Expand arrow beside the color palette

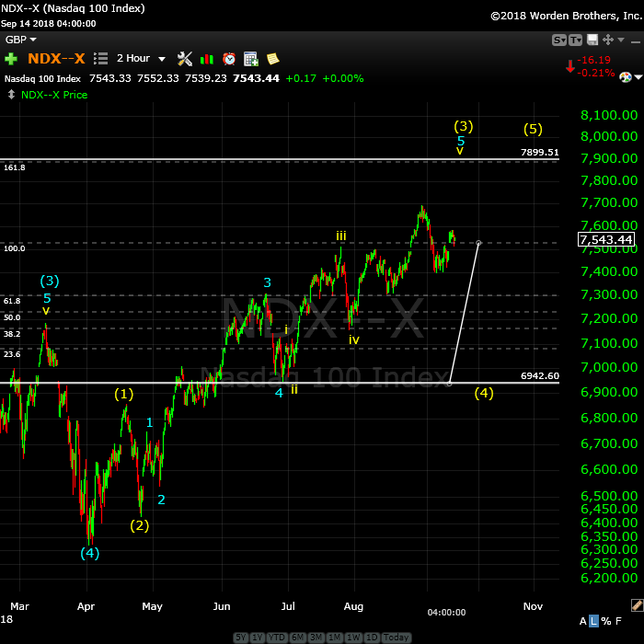[x=638, y=77]
